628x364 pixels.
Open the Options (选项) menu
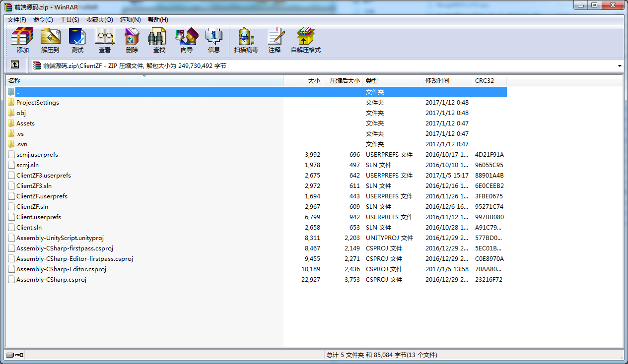130,19
